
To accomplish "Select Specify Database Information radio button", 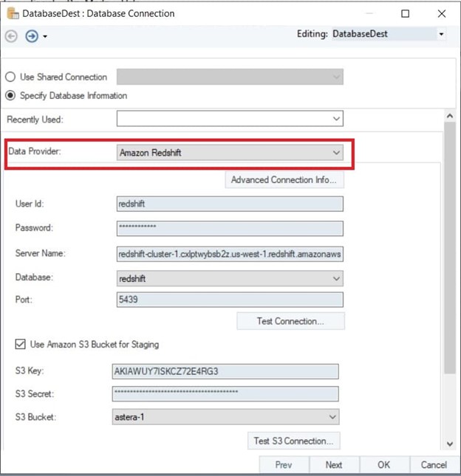I will click(x=11, y=95).
